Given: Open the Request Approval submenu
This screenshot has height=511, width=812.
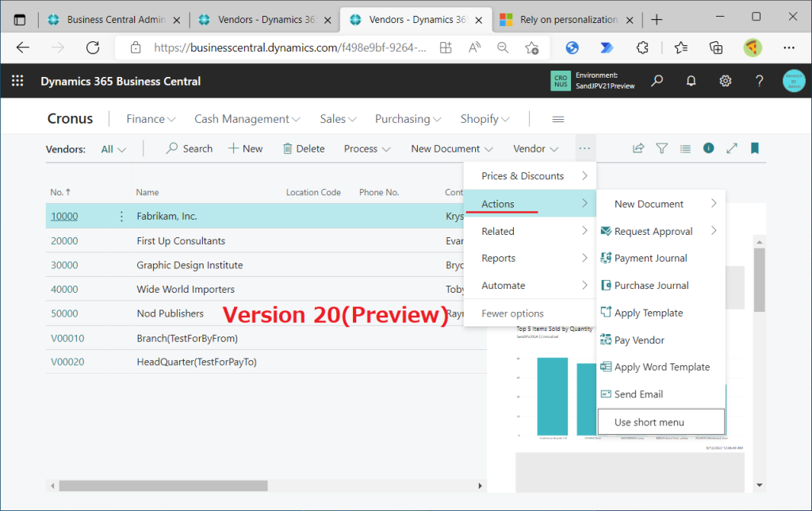Looking at the screenshot, I should point(661,231).
